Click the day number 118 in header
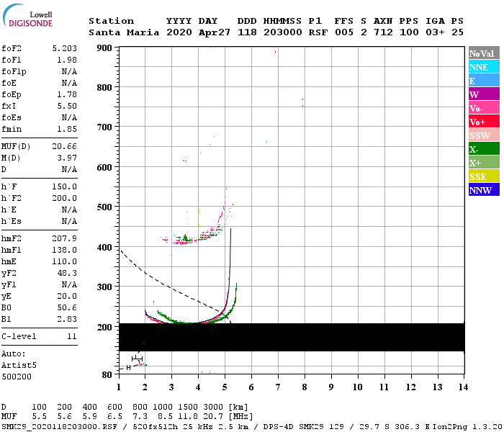 [247, 32]
